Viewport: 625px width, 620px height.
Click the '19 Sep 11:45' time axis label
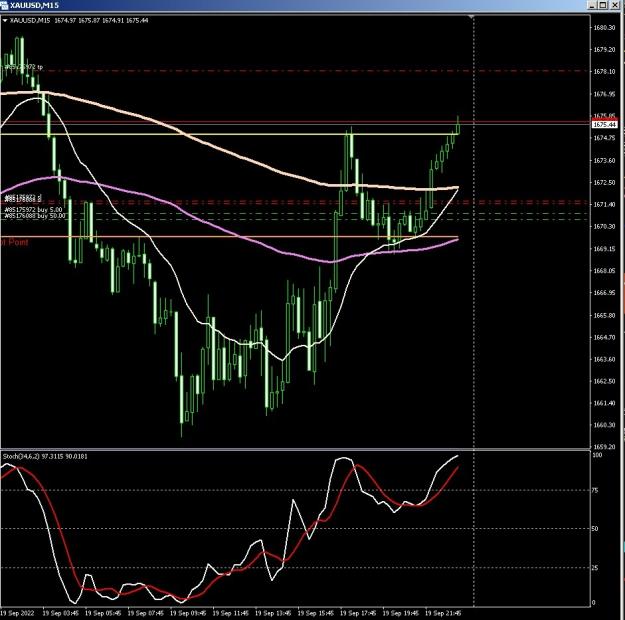point(230,613)
